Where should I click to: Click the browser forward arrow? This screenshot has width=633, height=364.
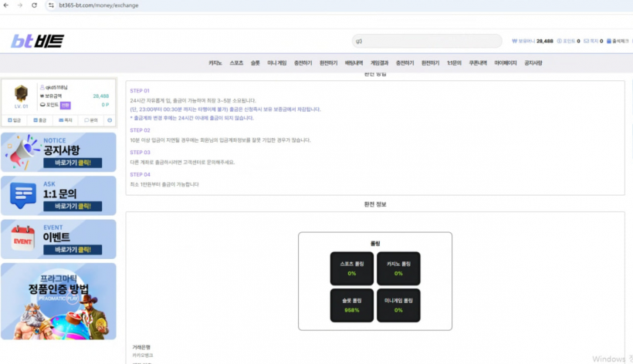[20, 5]
